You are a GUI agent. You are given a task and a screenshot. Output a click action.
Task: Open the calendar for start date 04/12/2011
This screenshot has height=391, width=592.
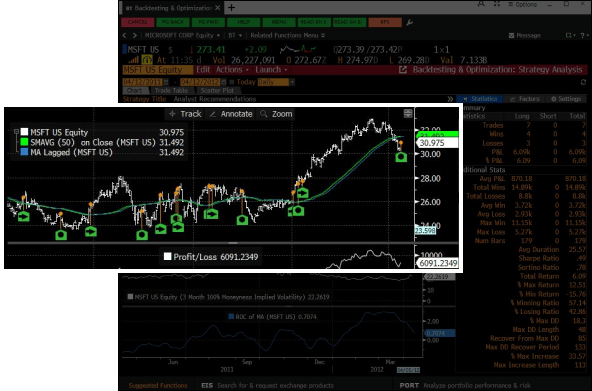(165, 82)
